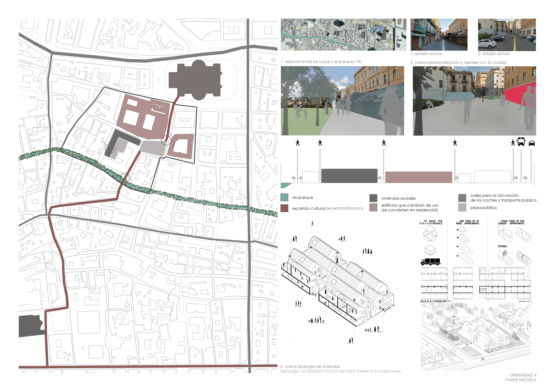Click the light grey plaza pública legend swatch
Image resolution: width=555 pixels, height=392 pixels.
coord(462,207)
